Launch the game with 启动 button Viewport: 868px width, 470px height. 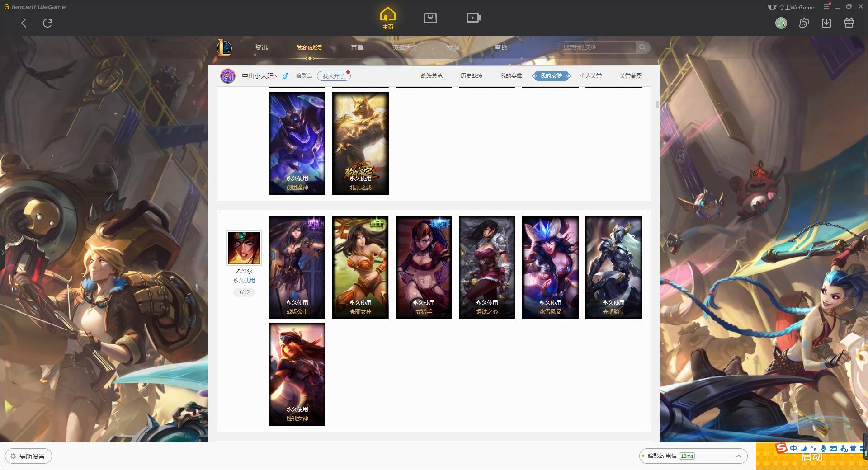pyautogui.click(x=811, y=456)
